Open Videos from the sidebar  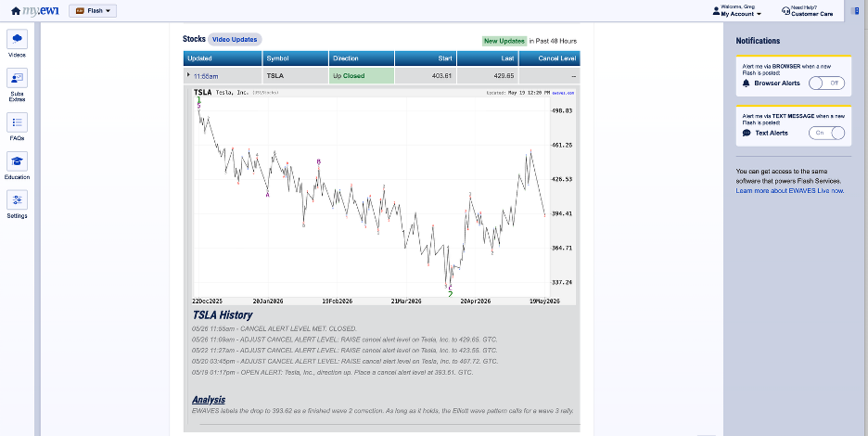click(x=18, y=44)
